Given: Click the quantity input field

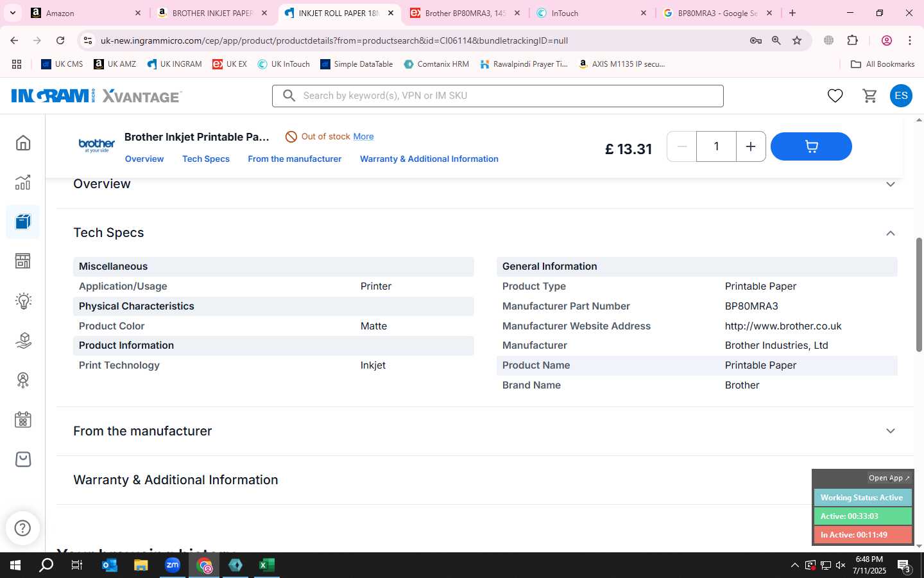Looking at the screenshot, I should [716, 146].
